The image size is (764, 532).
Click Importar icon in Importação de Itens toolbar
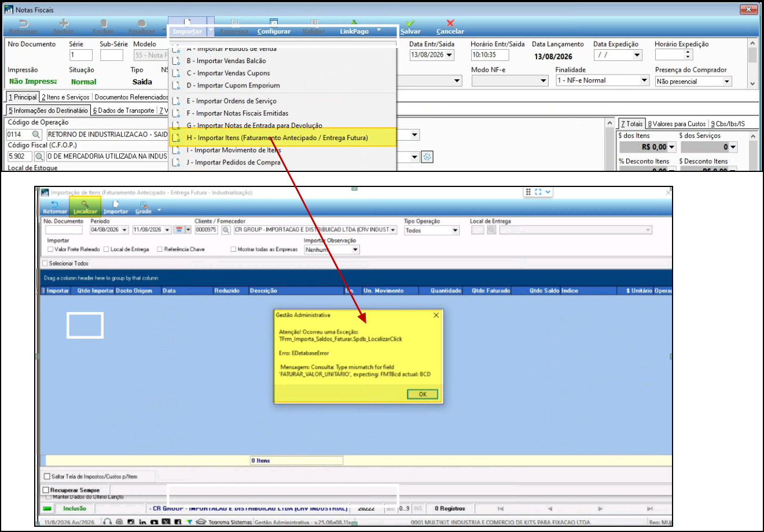click(x=116, y=204)
